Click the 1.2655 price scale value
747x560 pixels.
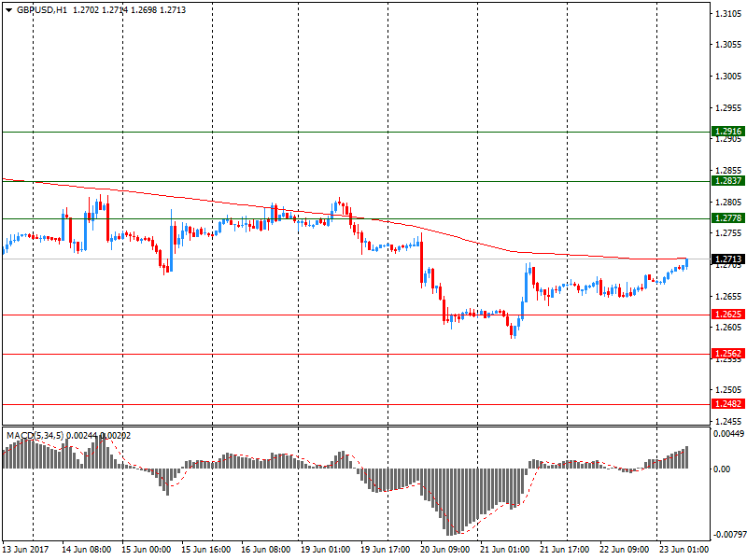click(x=728, y=296)
